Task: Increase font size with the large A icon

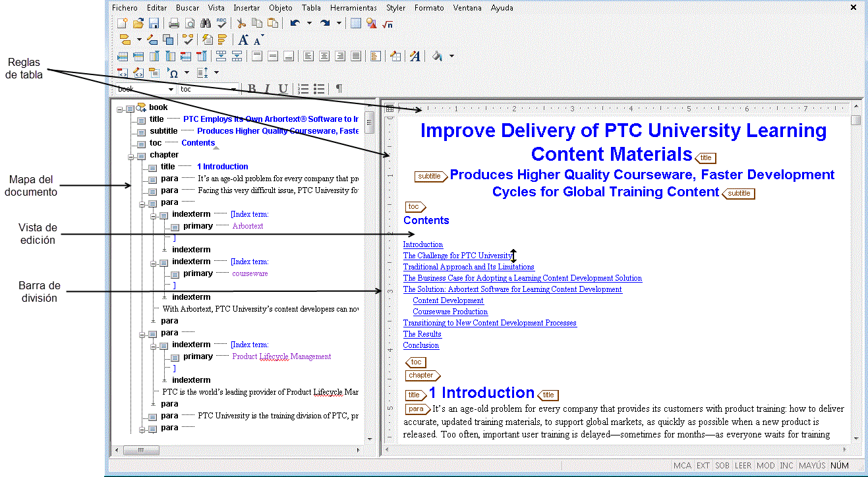Action: pos(244,40)
